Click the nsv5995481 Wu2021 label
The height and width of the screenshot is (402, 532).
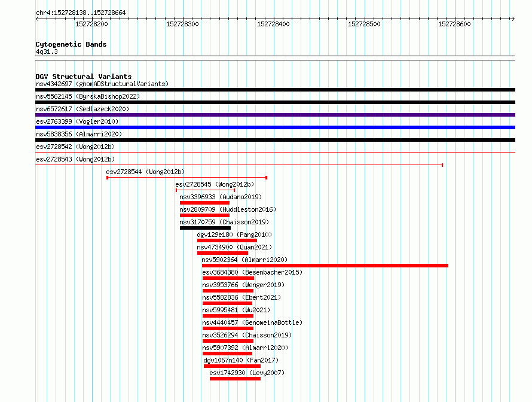(236, 310)
